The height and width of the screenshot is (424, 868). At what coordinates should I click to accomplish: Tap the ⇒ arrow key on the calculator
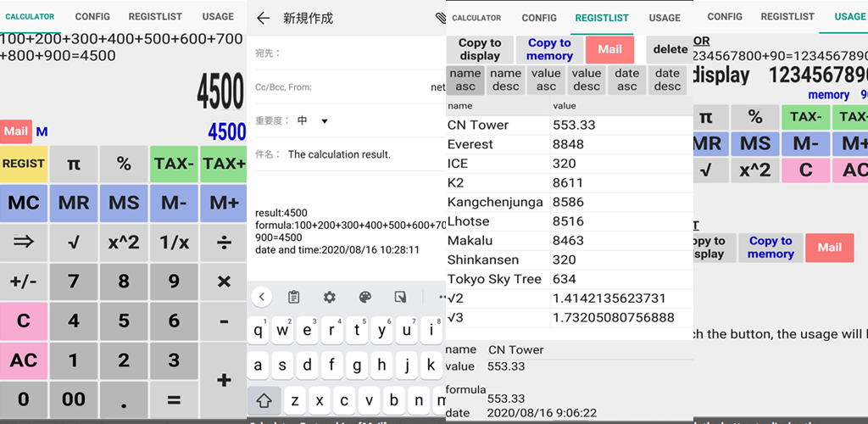[x=23, y=242]
